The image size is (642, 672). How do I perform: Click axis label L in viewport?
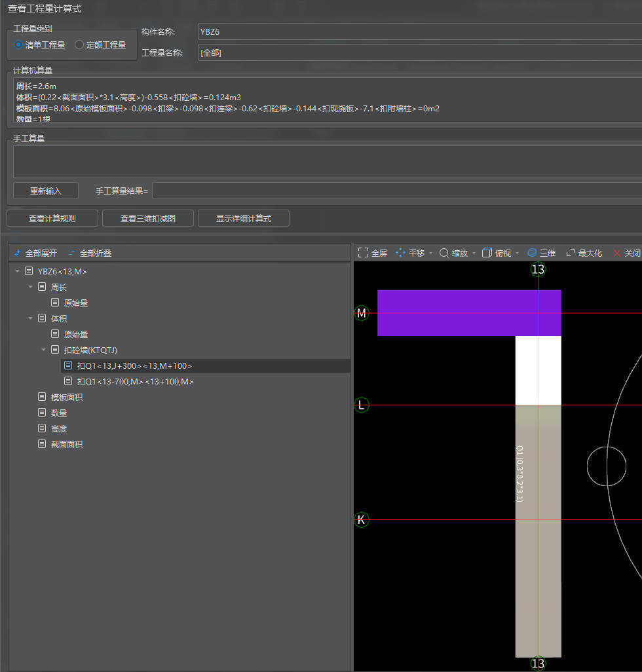[x=362, y=405]
